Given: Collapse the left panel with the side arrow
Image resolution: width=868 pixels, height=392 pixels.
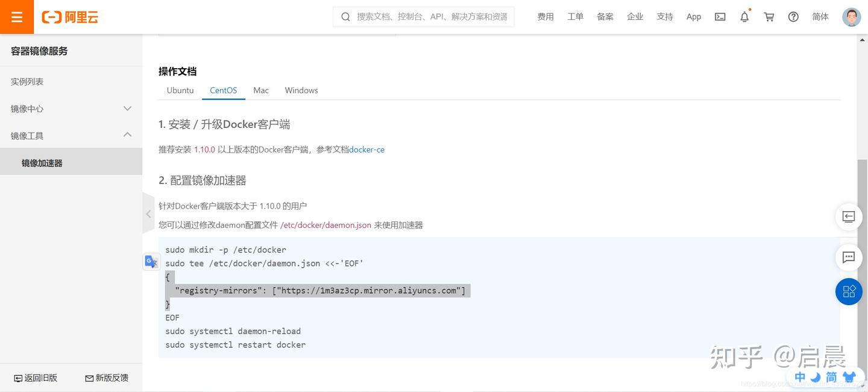Looking at the screenshot, I should pyautogui.click(x=148, y=213).
